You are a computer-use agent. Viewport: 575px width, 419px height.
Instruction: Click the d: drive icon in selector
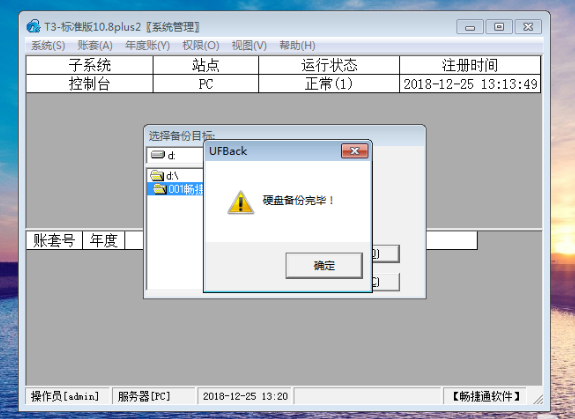click(x=158, y=154)
